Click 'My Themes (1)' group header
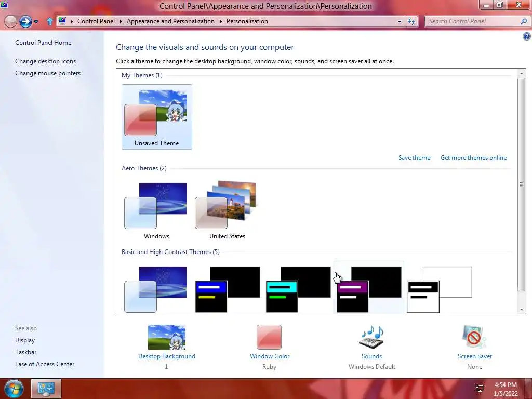Screen dimensions: 532x399 point(142,75)
